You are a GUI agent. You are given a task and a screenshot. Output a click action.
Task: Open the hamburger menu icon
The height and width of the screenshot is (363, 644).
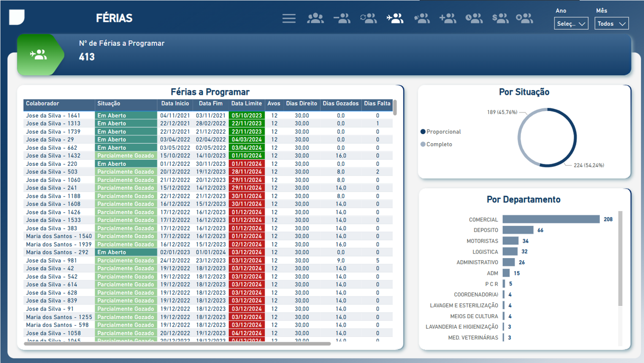289,19
